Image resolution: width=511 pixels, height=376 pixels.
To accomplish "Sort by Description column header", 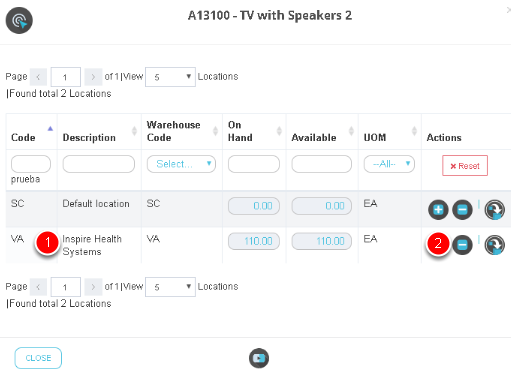I will click(x=89, y=138).
